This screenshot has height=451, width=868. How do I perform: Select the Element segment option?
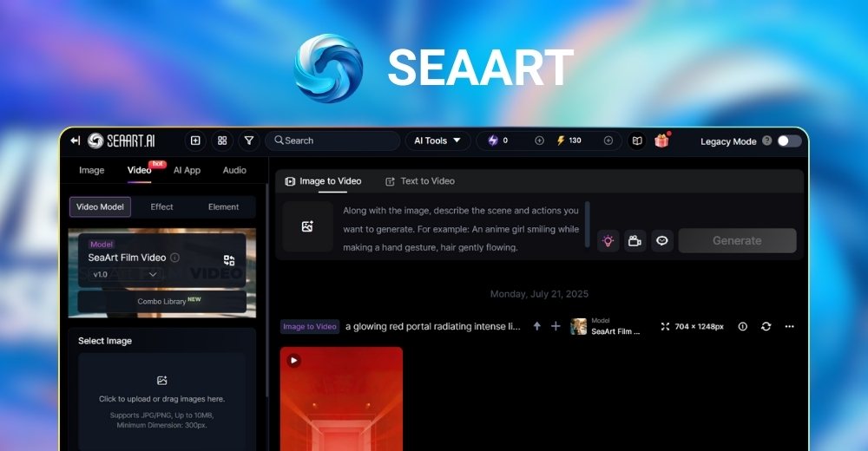coord(223,206)
